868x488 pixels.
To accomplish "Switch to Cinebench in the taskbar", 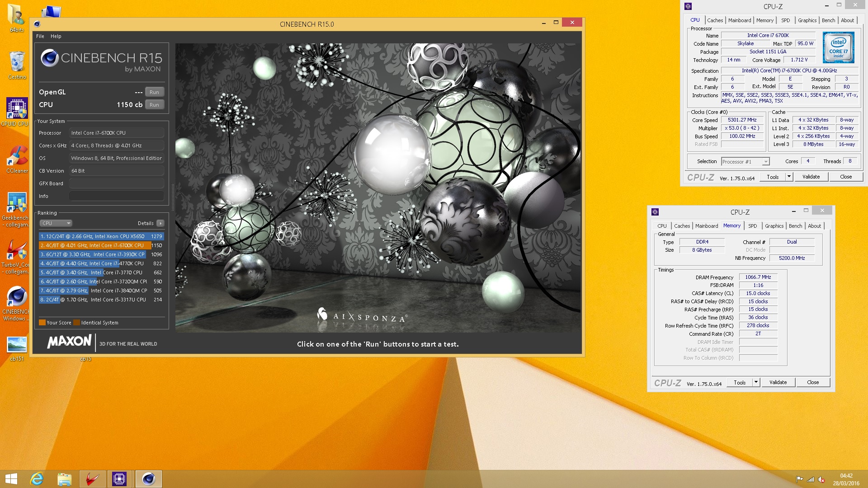I will tap(148, 479).
